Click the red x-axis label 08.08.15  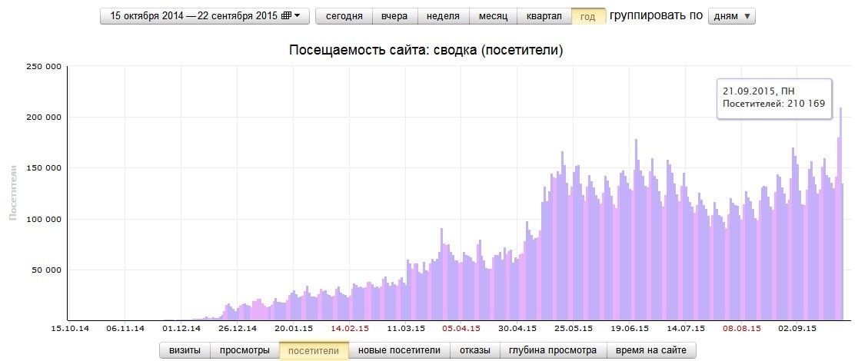pyautogui.click(x=742, y=329)
